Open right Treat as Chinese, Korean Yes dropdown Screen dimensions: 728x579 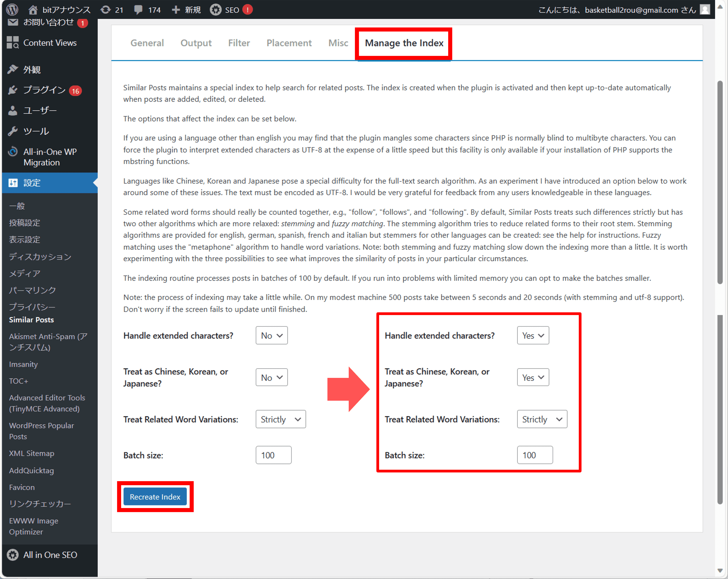[x=533, y=377]
